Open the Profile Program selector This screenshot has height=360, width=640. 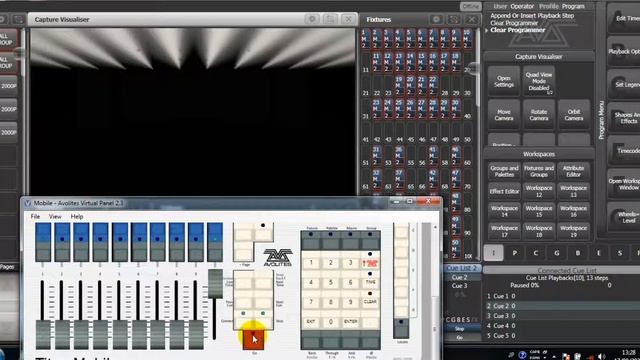tap(562, 6)
